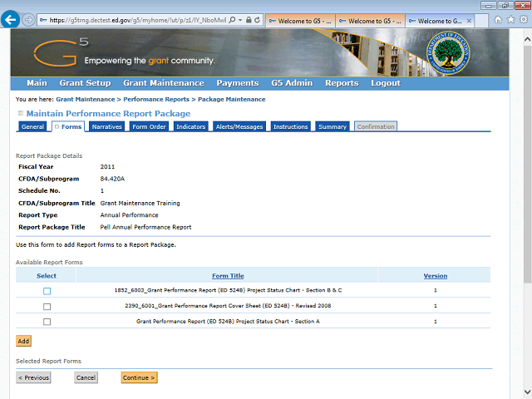532x399 pixels.
Task: Check Project Status Chart Section A form
Action: pyautogui.click(x=47, y=322)
